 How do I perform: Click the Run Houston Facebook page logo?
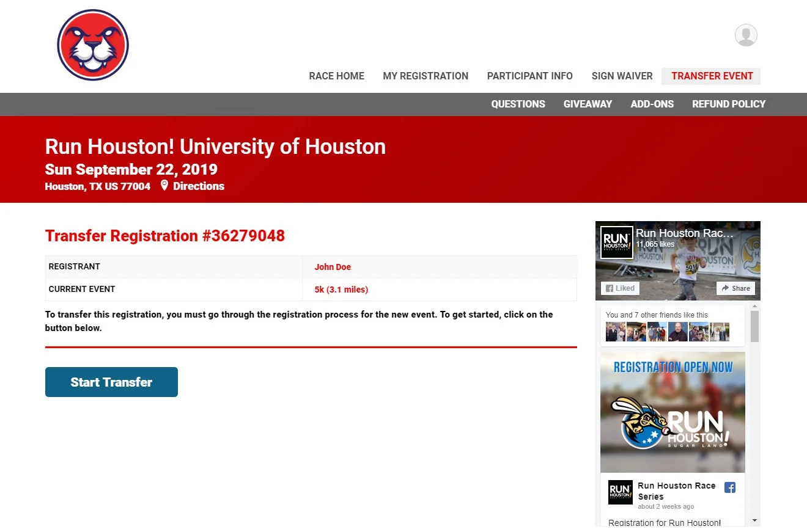617,242
